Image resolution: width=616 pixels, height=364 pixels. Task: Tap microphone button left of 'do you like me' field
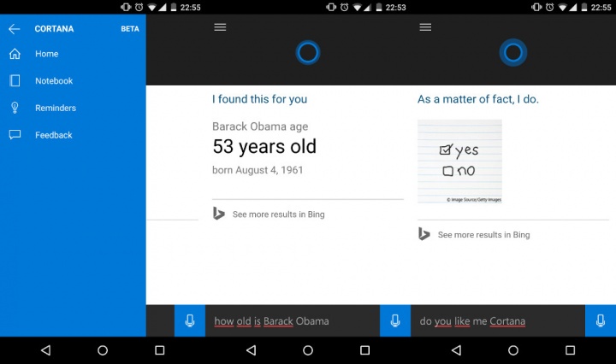(x=395, y=321)
